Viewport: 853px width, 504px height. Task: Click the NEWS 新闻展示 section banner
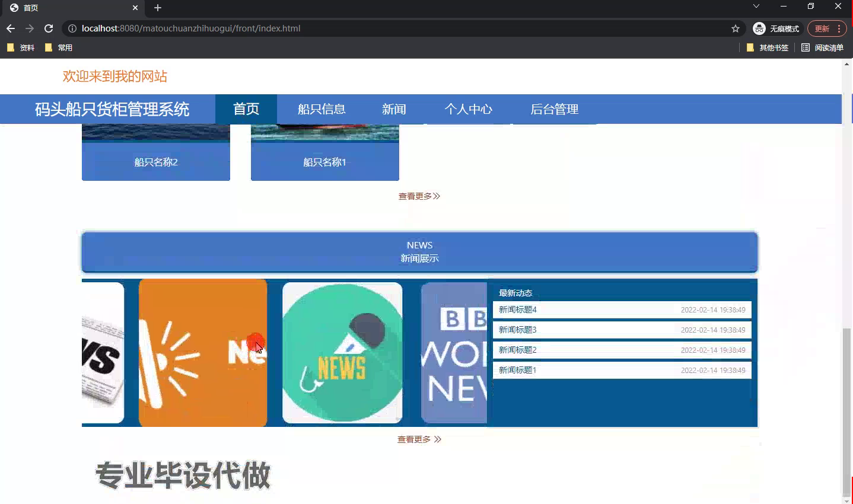(x=419, y=252)
